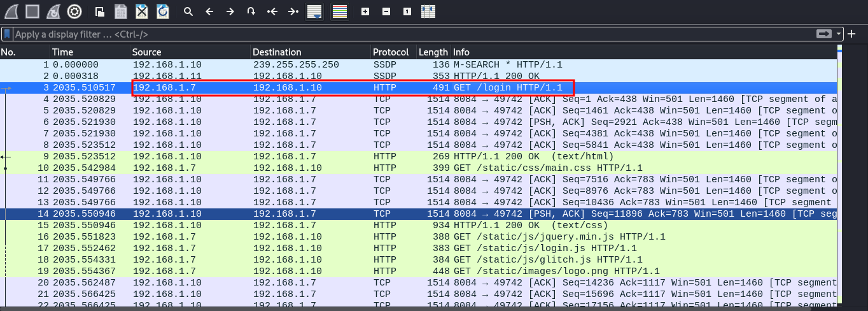Select packet 2 SSDP HTTP/1.1 200 OK

(418, 76)
